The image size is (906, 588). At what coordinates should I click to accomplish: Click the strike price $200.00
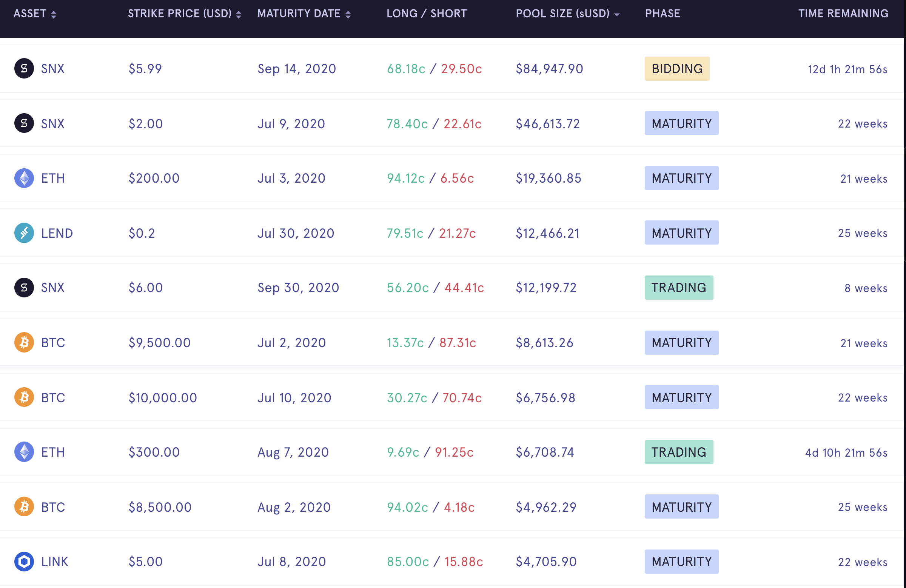click(x=154, y=179)
